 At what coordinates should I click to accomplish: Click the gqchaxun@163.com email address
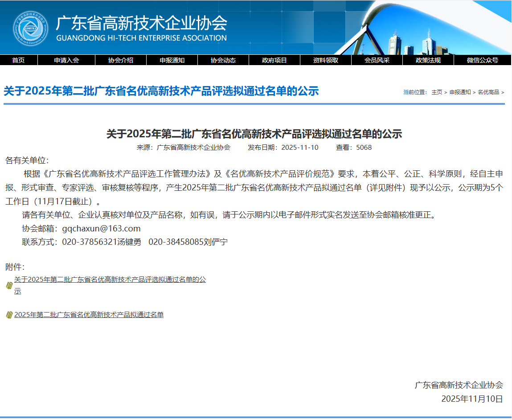(x=101, y=229)
